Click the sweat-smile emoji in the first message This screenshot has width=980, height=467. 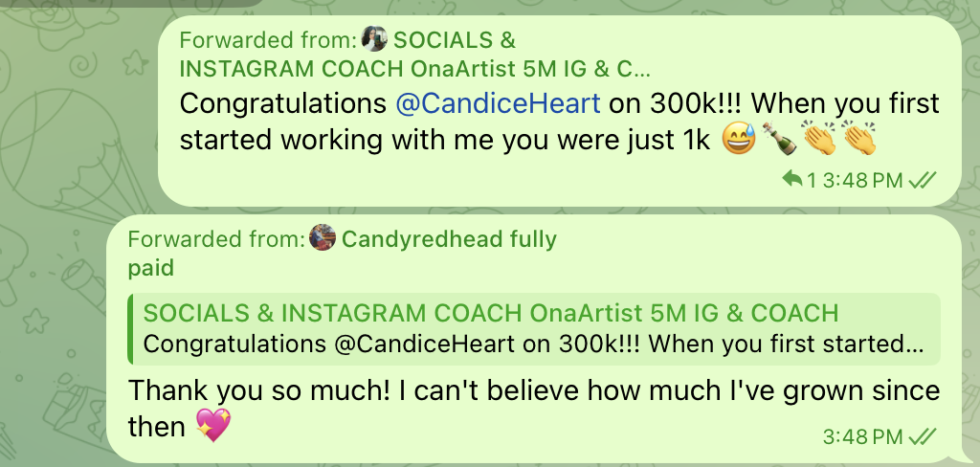[x=737, y=140]
